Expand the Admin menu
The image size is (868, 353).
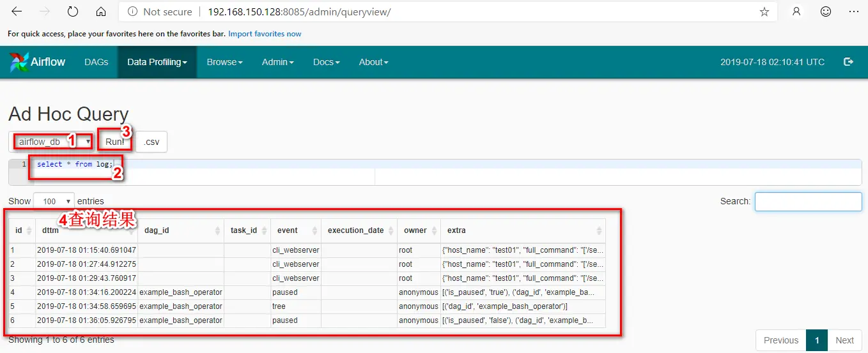(x=277, y=62)
